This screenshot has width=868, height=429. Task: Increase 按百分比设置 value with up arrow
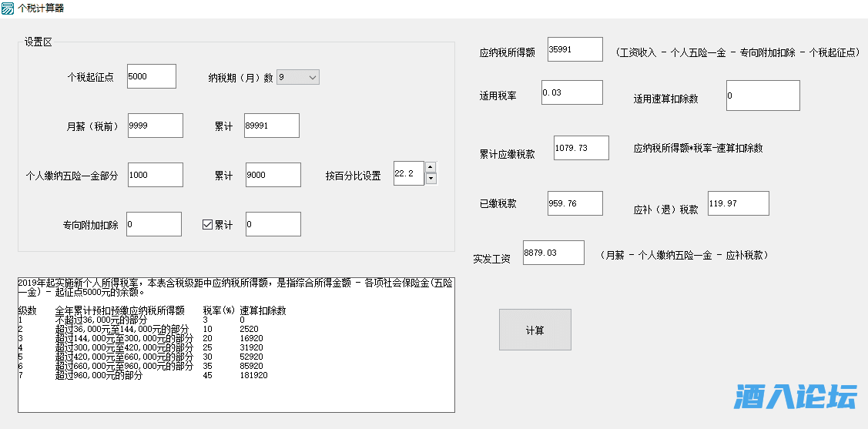tap(431, 167)
